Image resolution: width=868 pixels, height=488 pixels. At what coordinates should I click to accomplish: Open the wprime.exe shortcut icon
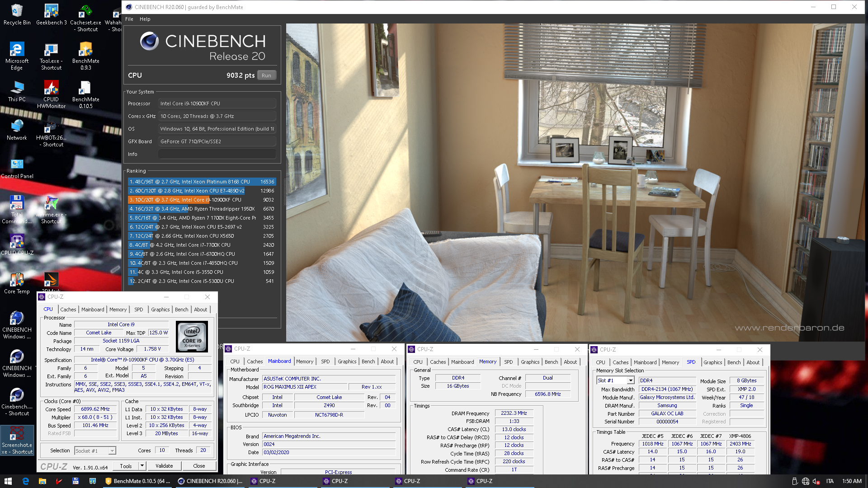51,210
